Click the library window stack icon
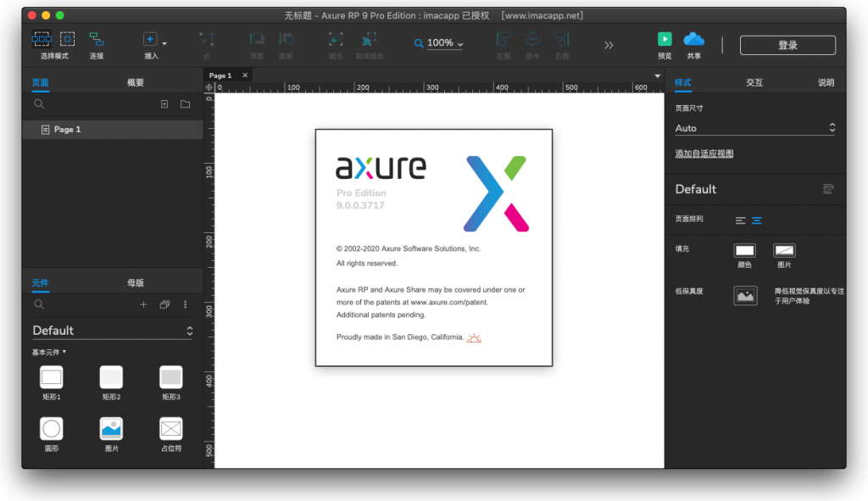 [x=164, y=304]
